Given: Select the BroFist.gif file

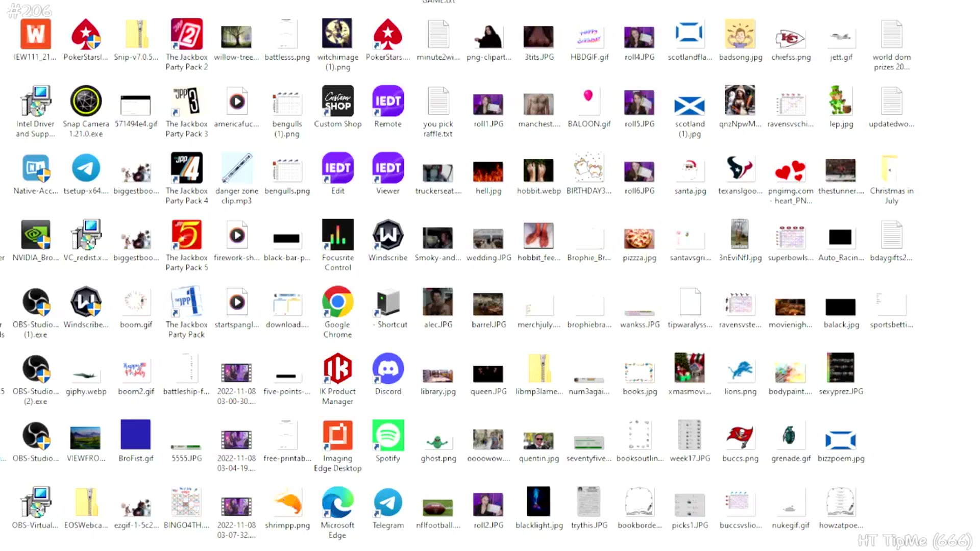Looking at the screenshot, I should click(x=136, y=435).
